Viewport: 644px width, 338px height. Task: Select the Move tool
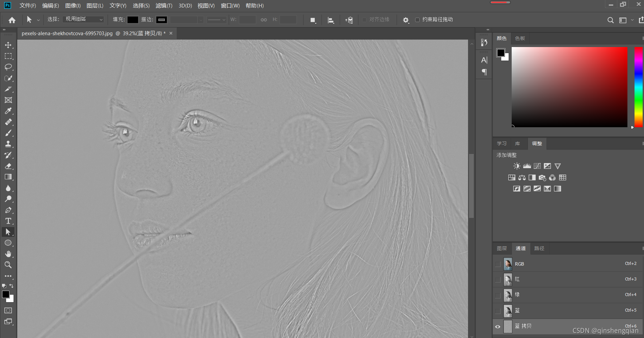tap(8, 45)
